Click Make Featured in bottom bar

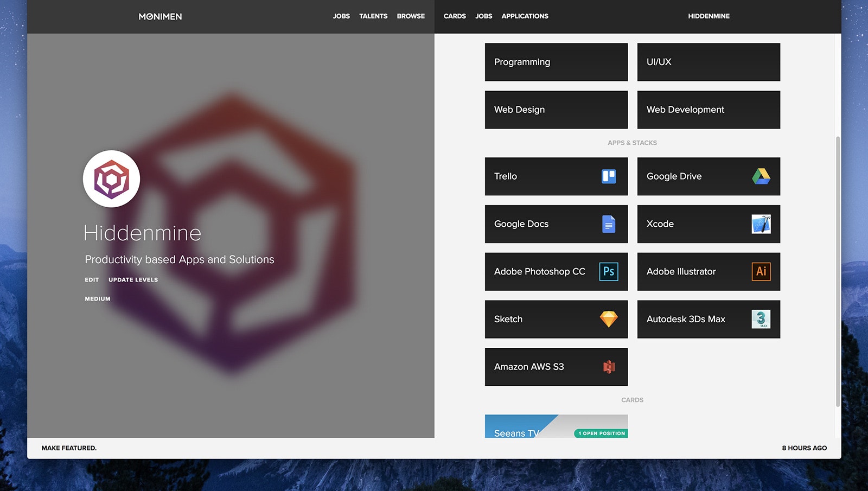[x=69, y=448]
